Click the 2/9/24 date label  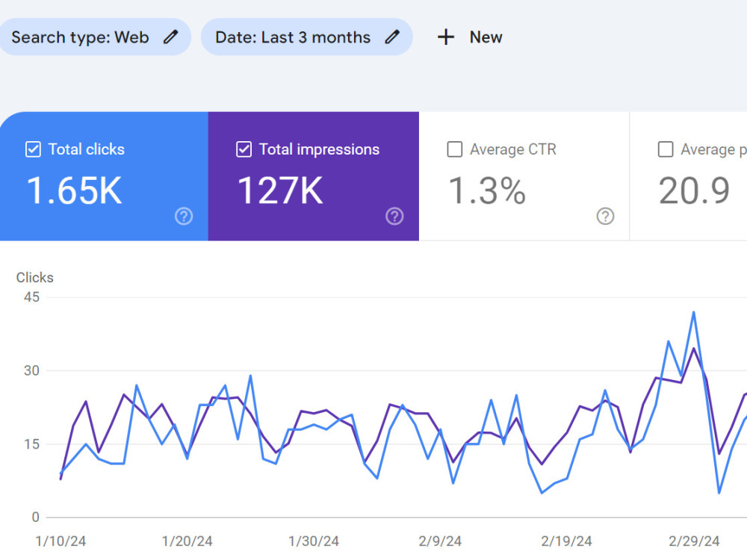click(440, 541)
